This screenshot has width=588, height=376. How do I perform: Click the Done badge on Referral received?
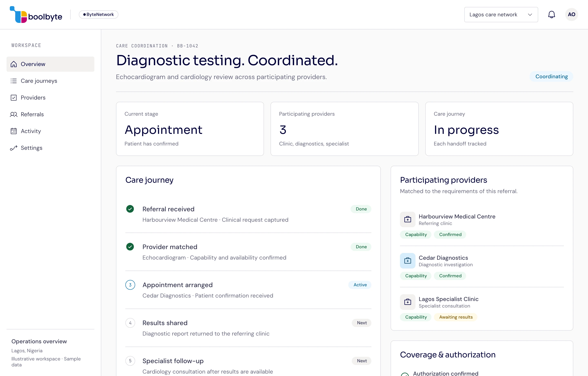(x=361, y=209)
